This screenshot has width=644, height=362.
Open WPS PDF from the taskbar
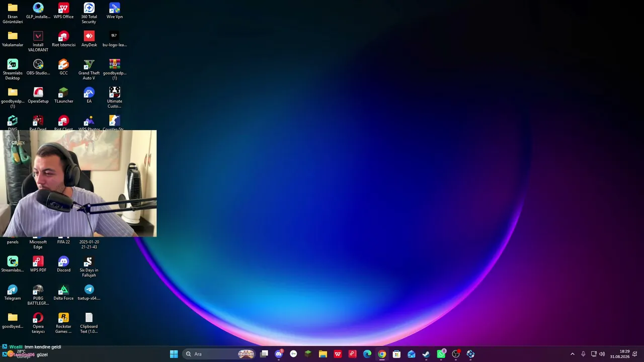352,354
